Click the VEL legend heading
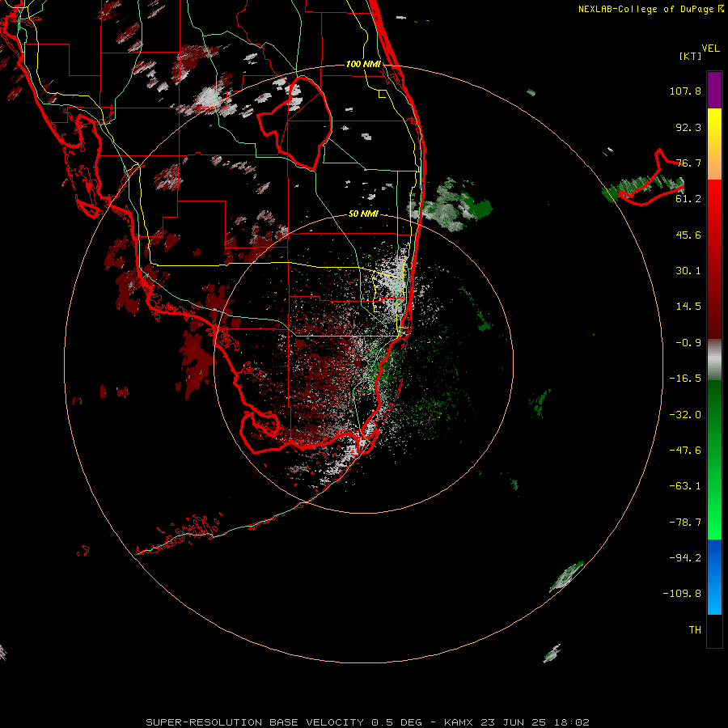 pos(711,49)
